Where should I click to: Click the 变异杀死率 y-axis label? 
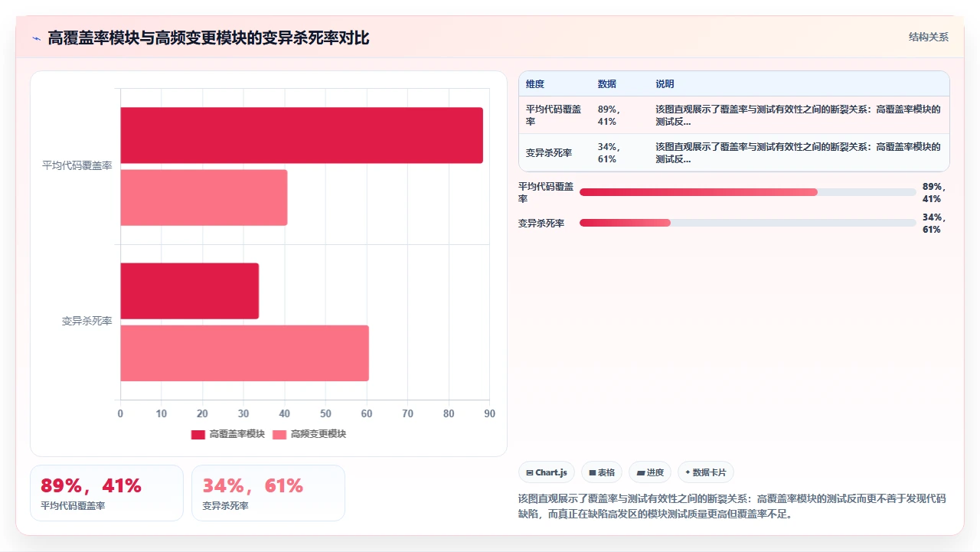point(87,322)
